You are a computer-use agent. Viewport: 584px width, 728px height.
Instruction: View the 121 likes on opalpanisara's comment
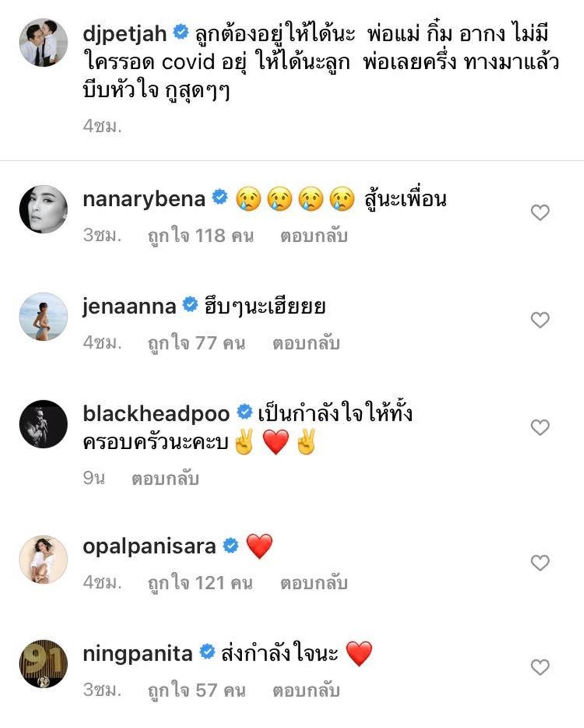pyautogui.click(x=200, y=583)
